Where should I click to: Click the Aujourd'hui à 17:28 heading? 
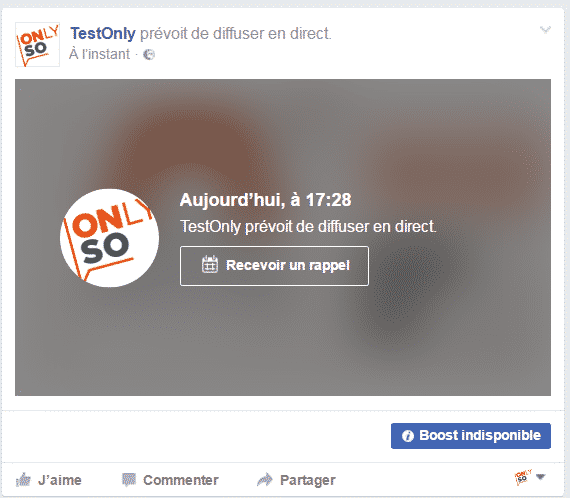point(265,200)
